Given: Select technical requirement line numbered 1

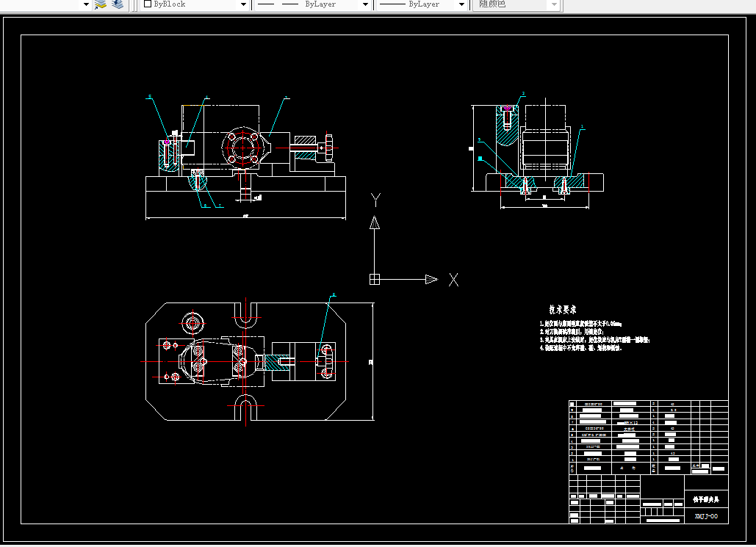Looking at the screenshot, I should coord(580,324).
